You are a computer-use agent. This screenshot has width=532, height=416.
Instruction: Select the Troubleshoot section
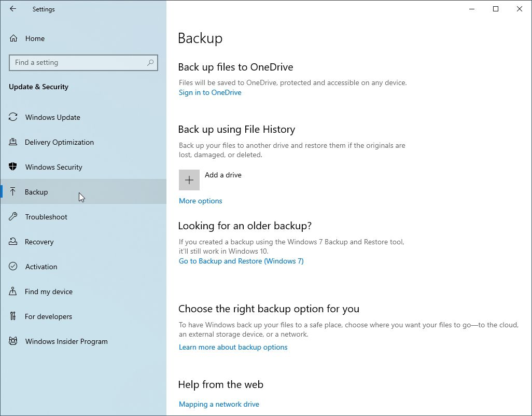83,216
